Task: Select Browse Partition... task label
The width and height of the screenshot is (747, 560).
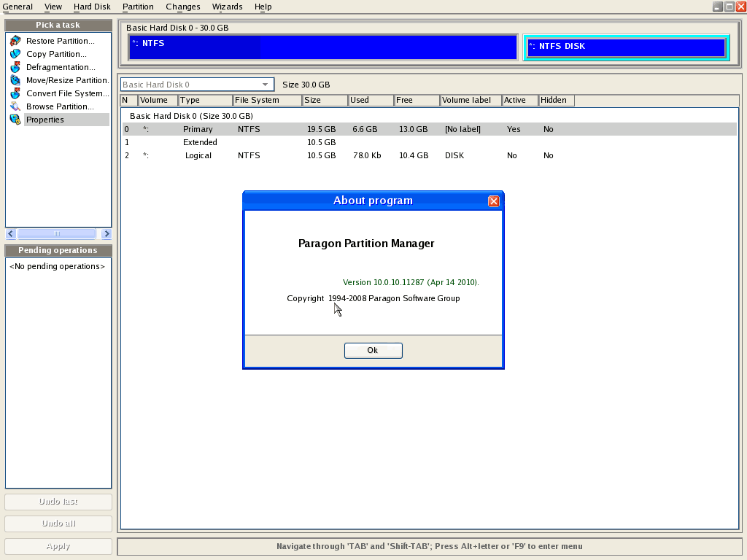Action: pos(60,106)
